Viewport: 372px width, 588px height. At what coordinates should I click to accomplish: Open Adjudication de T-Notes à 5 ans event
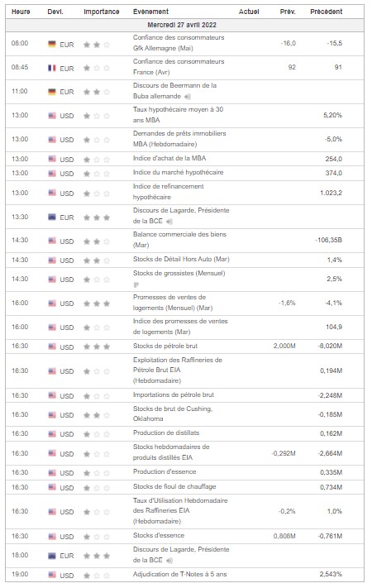(x=179, y=574)
